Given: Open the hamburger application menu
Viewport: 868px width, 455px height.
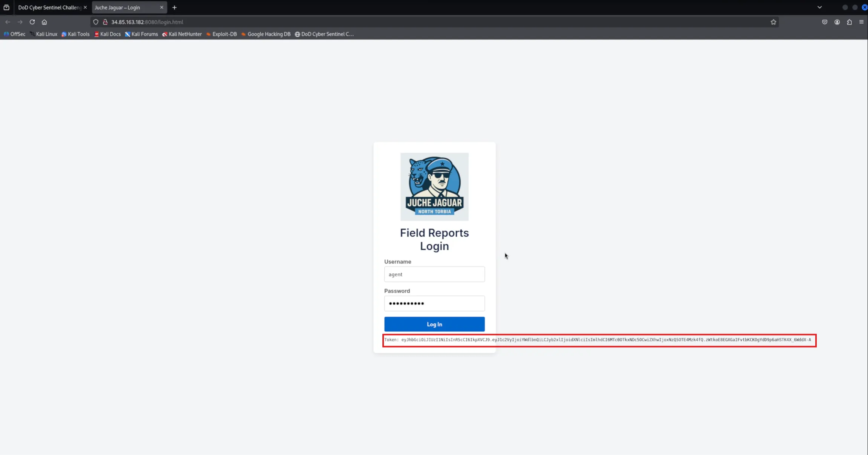Looking at the screenshot, I should (x=861, y=22).
